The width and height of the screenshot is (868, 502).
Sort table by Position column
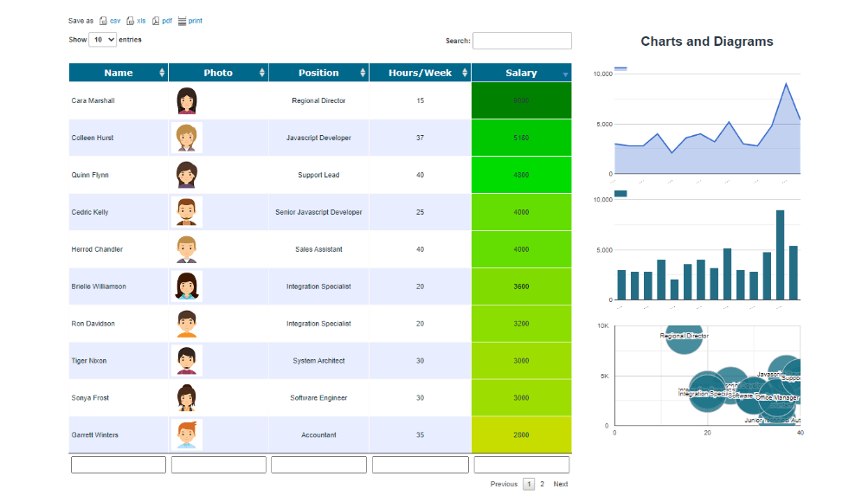click(318, 74)
